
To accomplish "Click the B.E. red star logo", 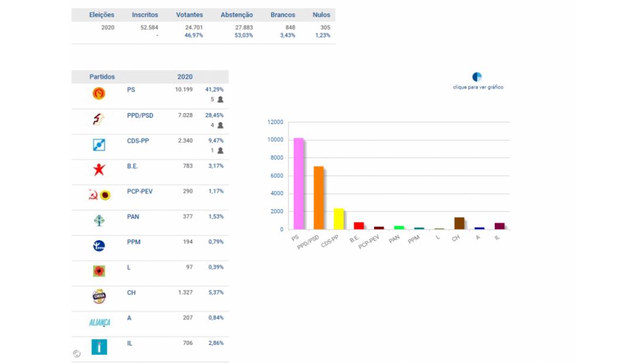I will click(100, 170).
